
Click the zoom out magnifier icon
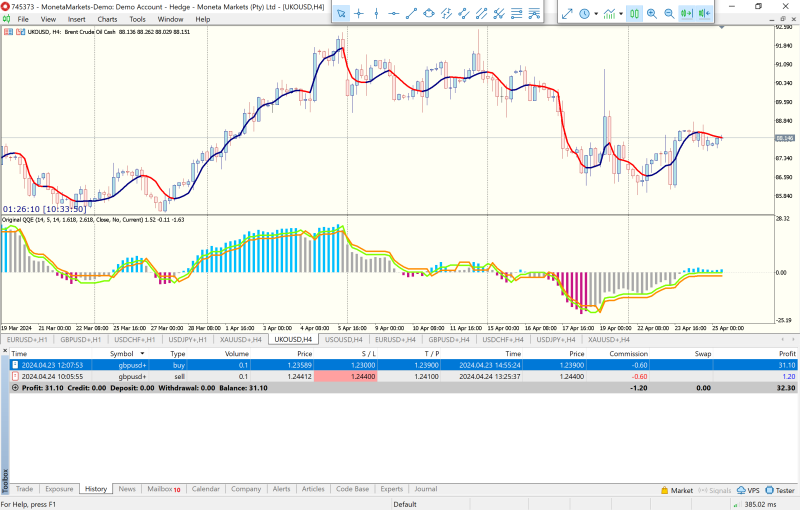click(668, 13)
